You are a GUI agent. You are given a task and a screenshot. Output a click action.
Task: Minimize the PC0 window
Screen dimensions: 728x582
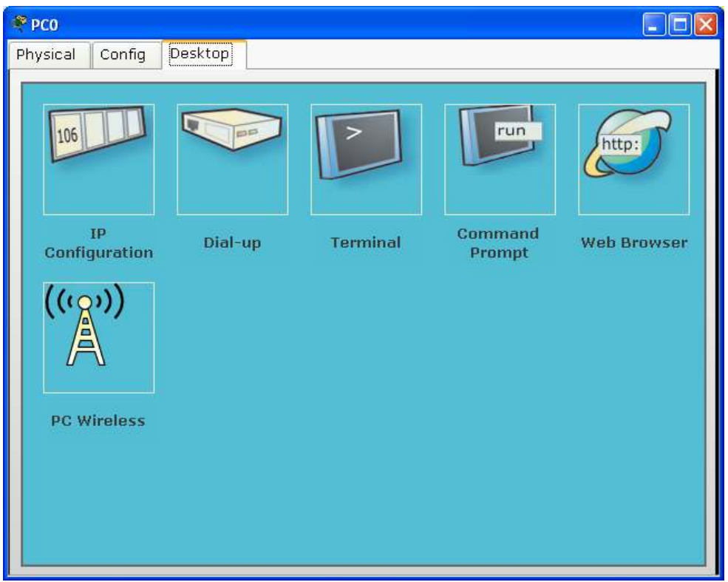click(655, 25)
